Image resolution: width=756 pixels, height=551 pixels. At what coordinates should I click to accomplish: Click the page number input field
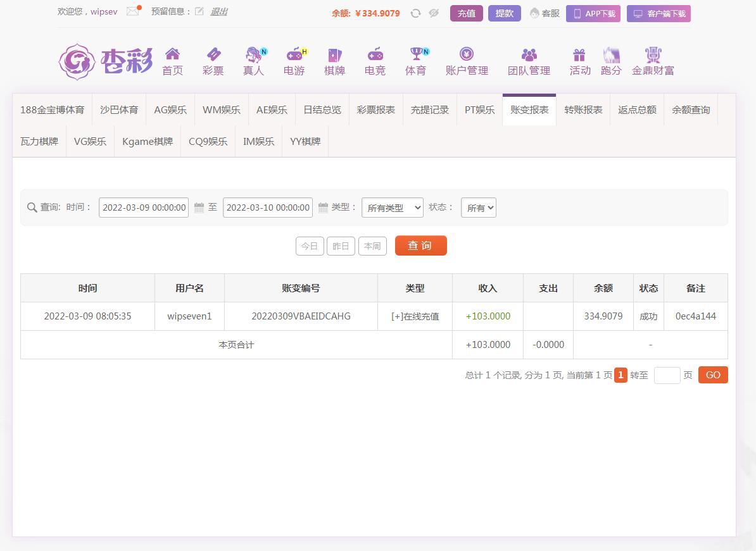pos(667,375)
